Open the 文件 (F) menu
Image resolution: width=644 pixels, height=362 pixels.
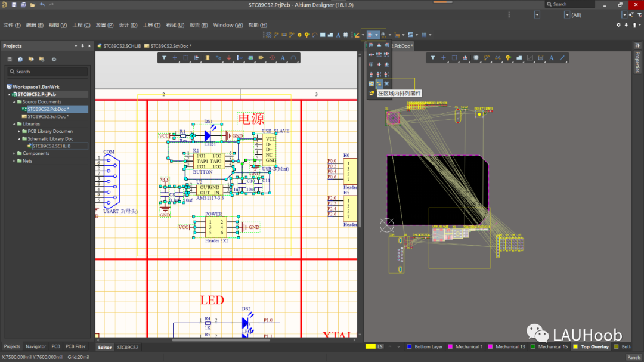point(12,25)
